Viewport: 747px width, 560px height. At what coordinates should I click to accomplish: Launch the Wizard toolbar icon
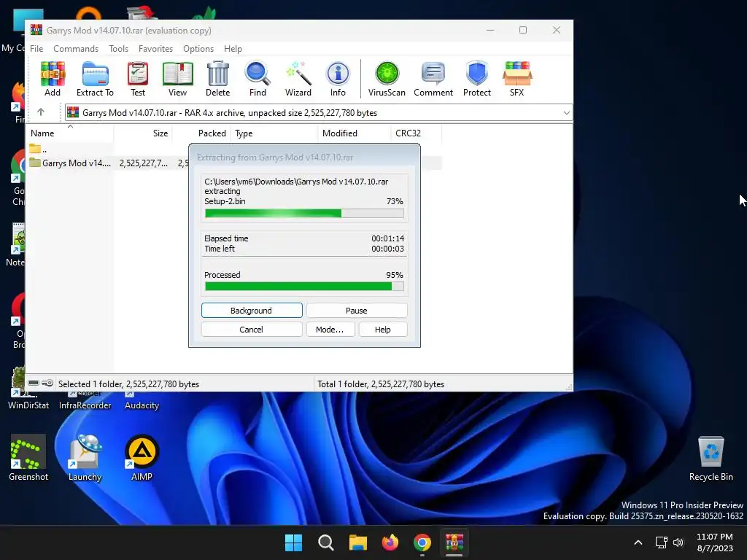click(298, 79)
